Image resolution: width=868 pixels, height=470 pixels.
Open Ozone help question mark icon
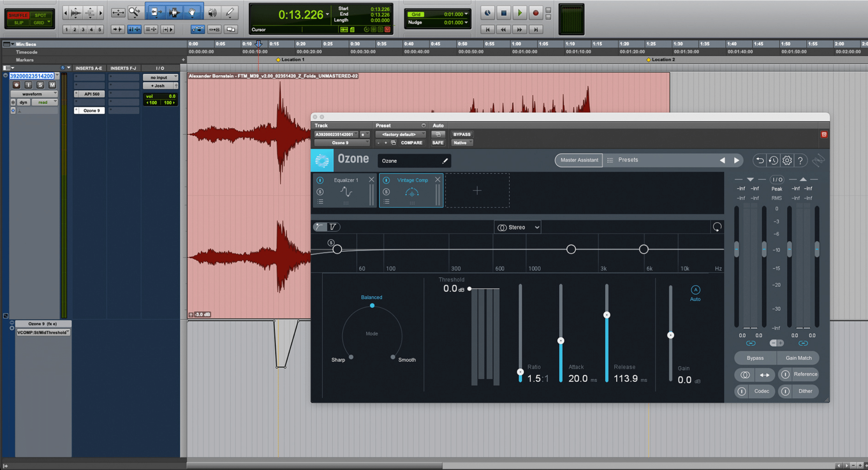coord(800,161)
